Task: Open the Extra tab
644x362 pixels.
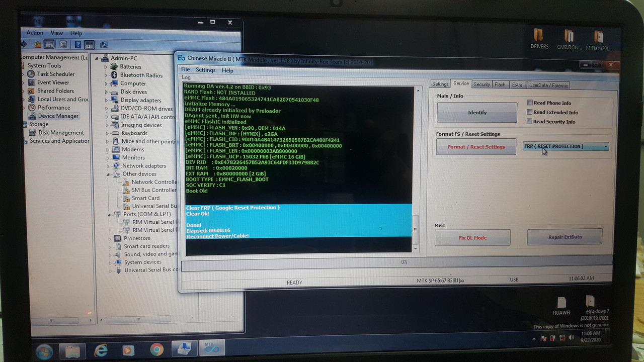Action: 517,84
